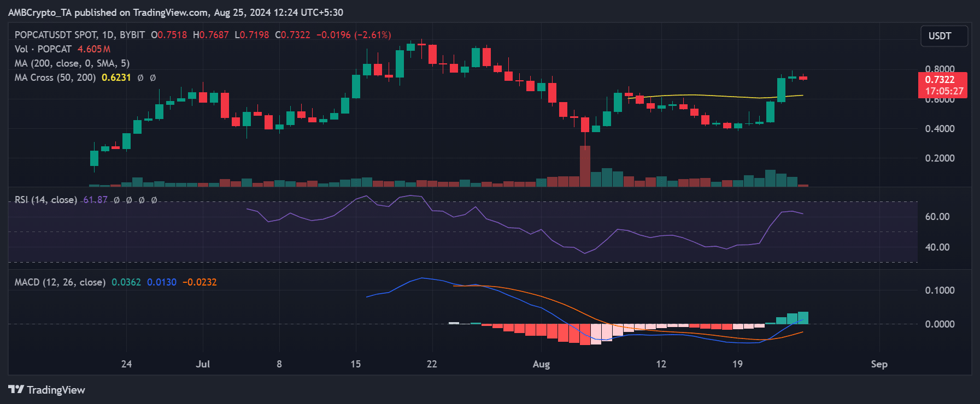Click the MA Cross value 0.6231
The image size is (980, 404).
pyautogui.click(x=116, y=78)
